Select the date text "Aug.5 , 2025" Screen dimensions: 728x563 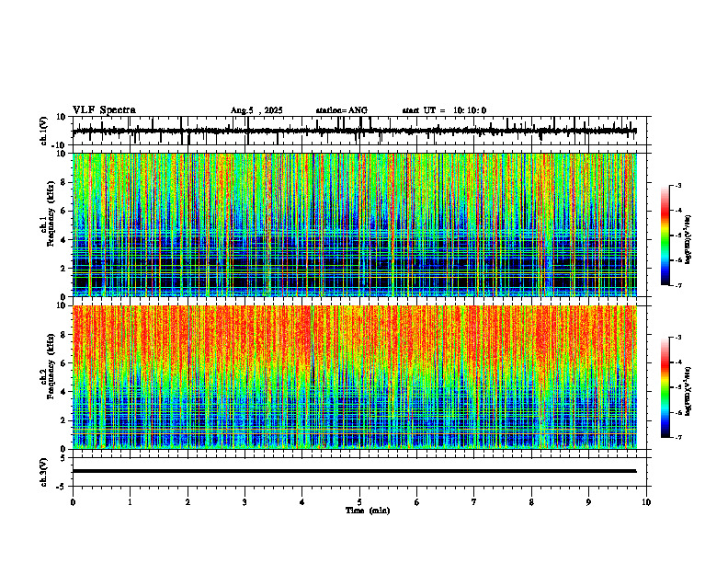coord(256,110)
